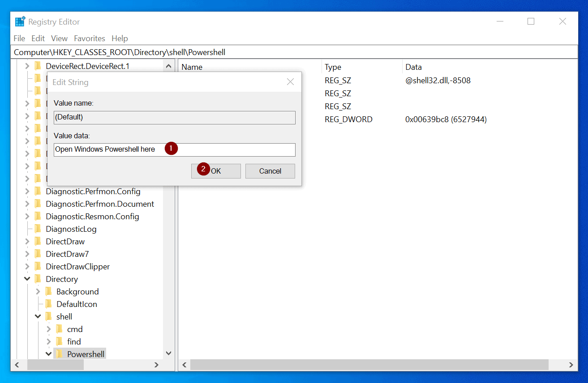Click the shell folder icon
Screen dimensions: 588x383
click(49, 317)
